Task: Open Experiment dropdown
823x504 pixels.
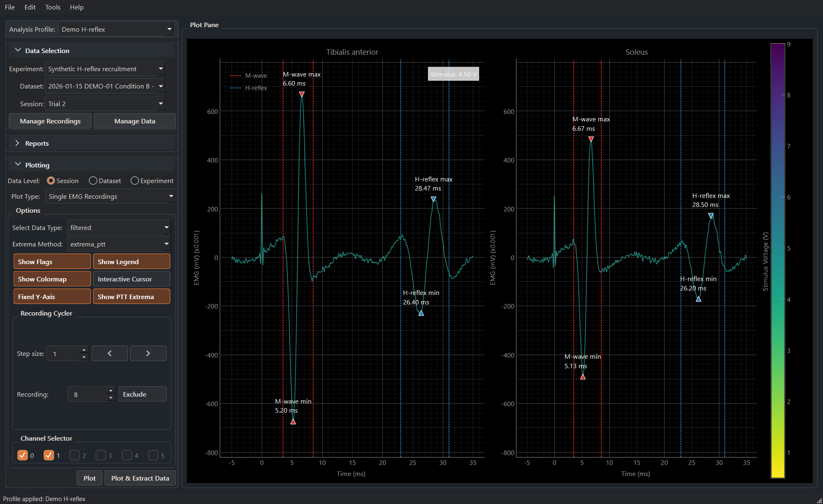Action: 105,69
